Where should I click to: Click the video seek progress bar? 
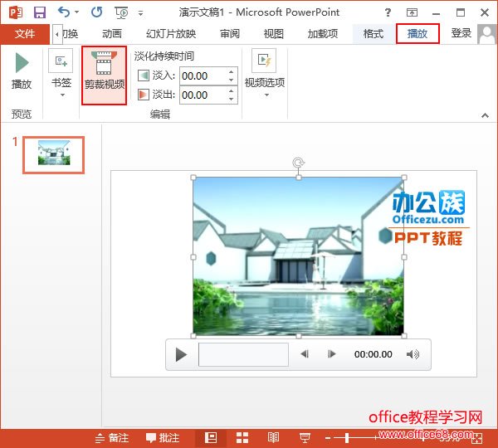243,354
